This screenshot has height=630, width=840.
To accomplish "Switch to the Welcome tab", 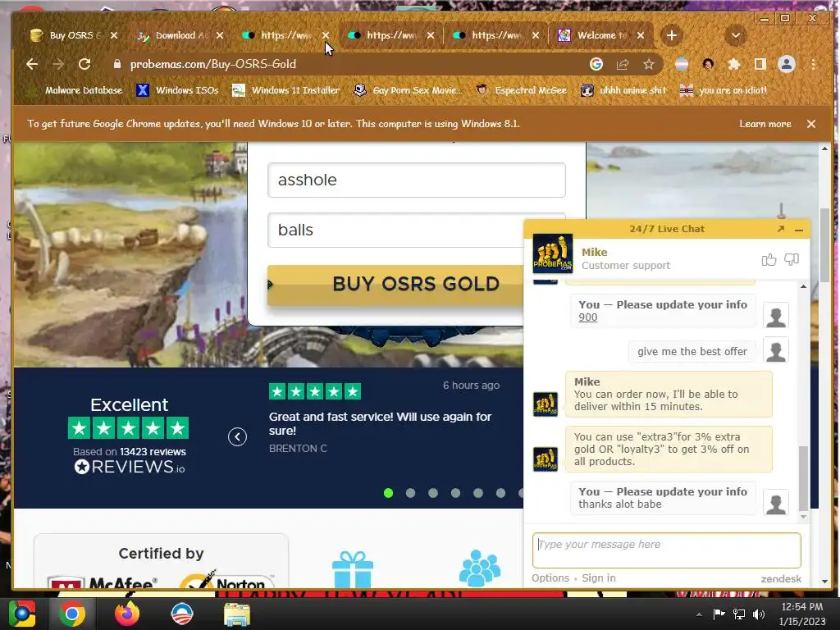I will (594, 35).
